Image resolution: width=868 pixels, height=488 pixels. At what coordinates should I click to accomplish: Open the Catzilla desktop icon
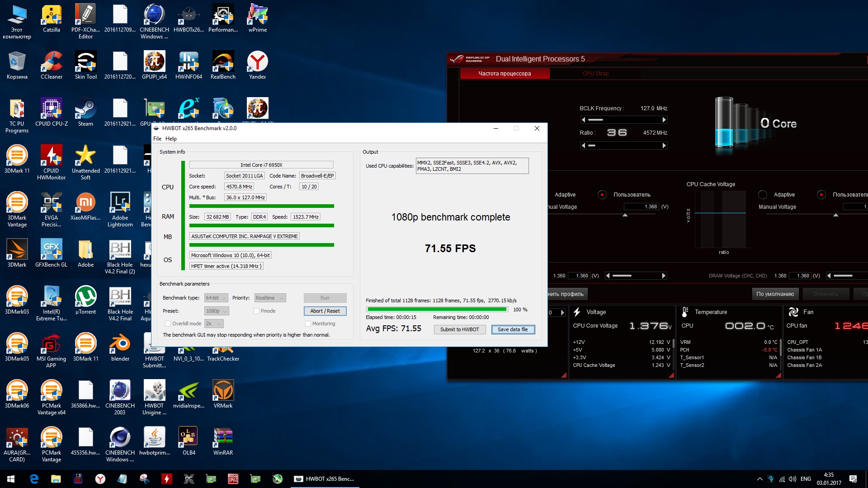[52, 19]
